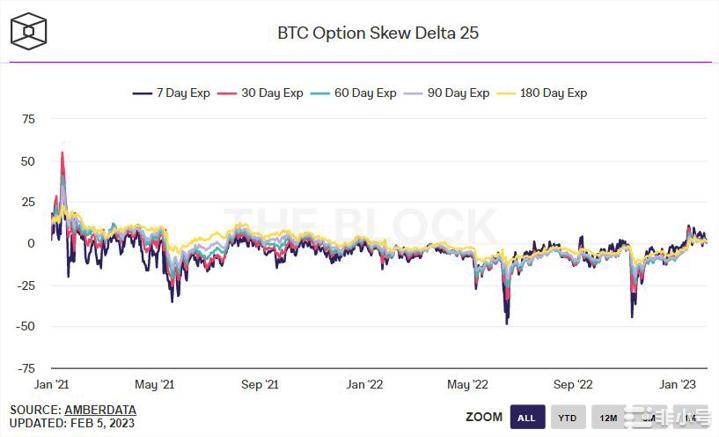
Task: Click the Sep '21 x-axis label
Action: [x=259, y=384]
